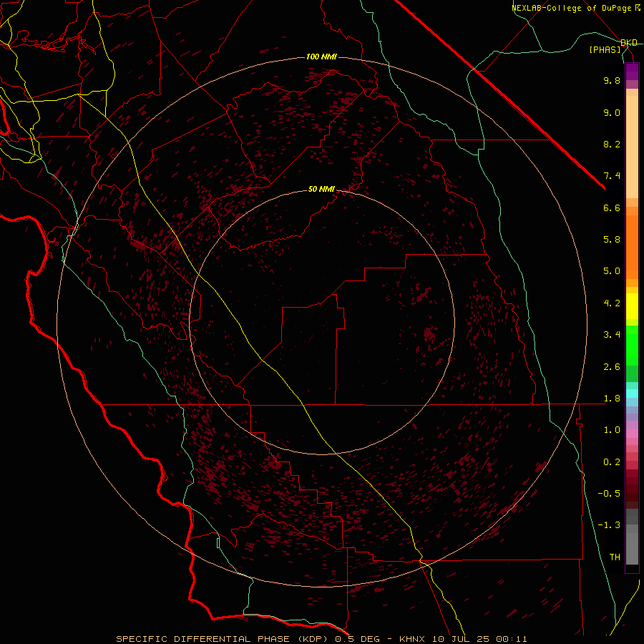Click the 3.4 scale value
Image resolution: width=644 pixels, height=644 pixels.
(x=612, y=335)
